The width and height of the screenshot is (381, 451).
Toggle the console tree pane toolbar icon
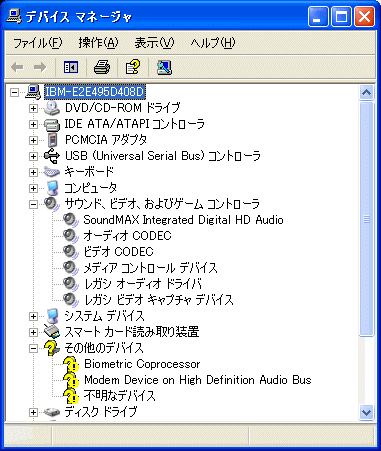click(71, 67)
